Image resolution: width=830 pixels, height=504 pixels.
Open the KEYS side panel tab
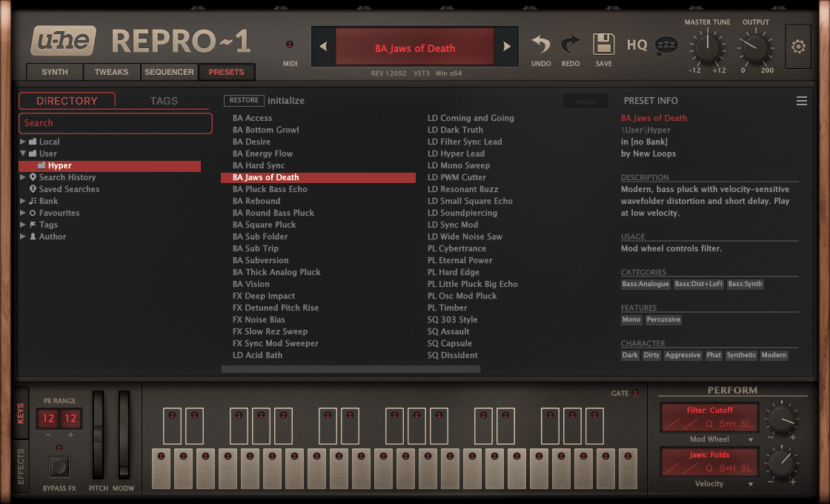20,414
